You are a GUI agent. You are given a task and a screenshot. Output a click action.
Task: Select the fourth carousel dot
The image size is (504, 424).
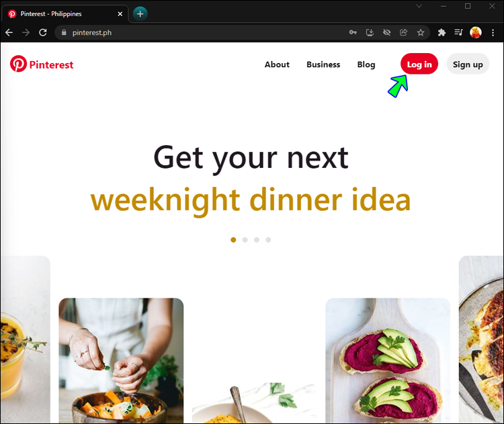268,240
